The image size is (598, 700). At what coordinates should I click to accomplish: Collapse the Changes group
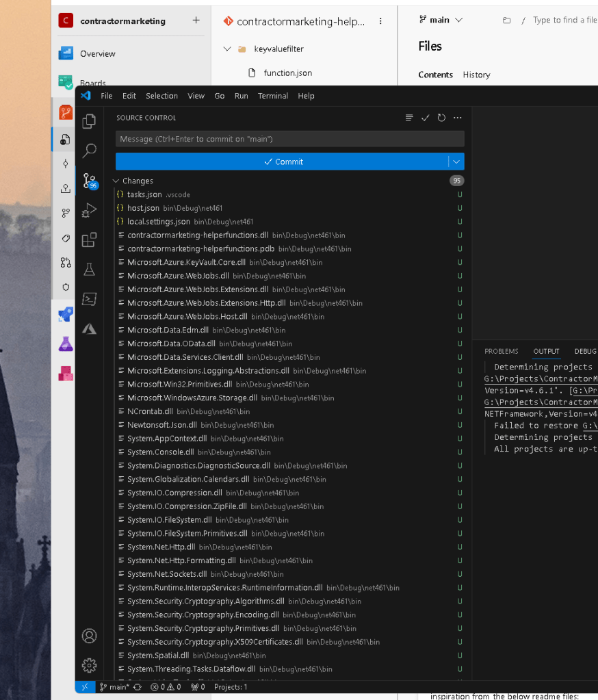click(116, 181)
